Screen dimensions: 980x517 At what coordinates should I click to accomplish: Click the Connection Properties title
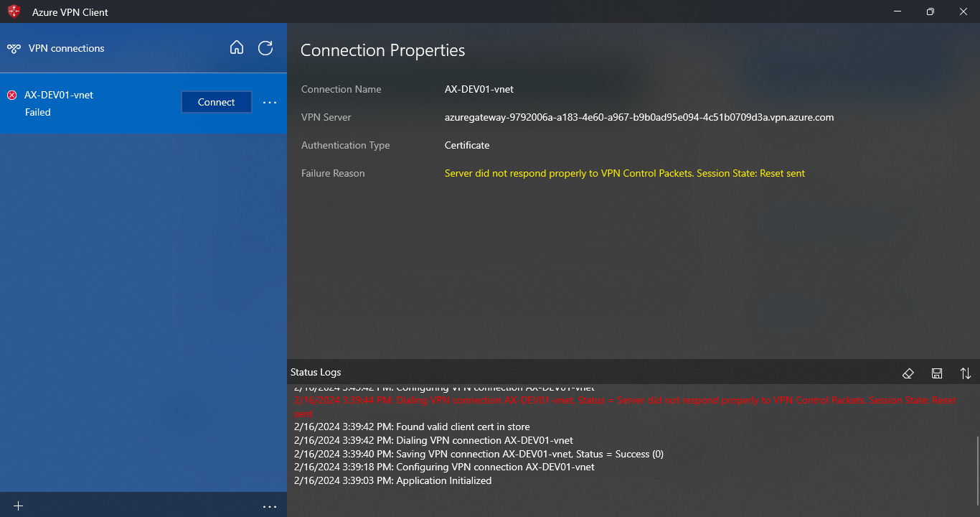pyautogui.click(x=382, y=50)
